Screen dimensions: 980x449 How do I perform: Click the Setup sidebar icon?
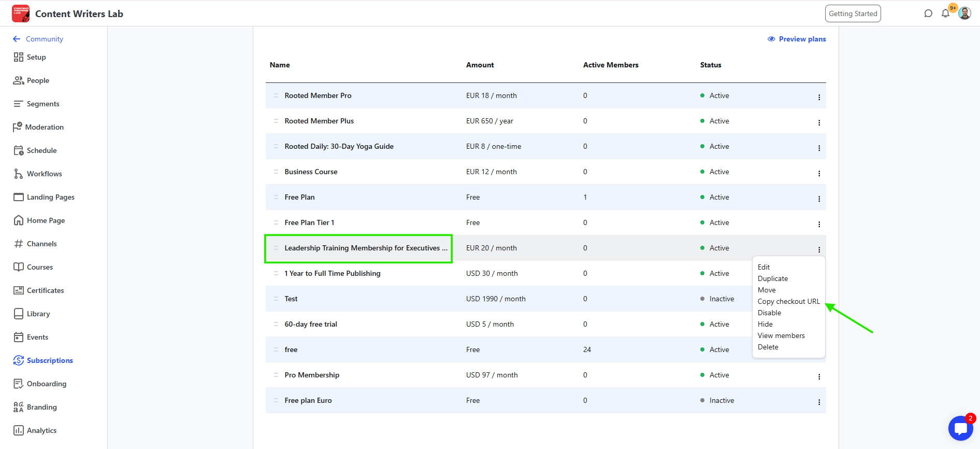19,57
